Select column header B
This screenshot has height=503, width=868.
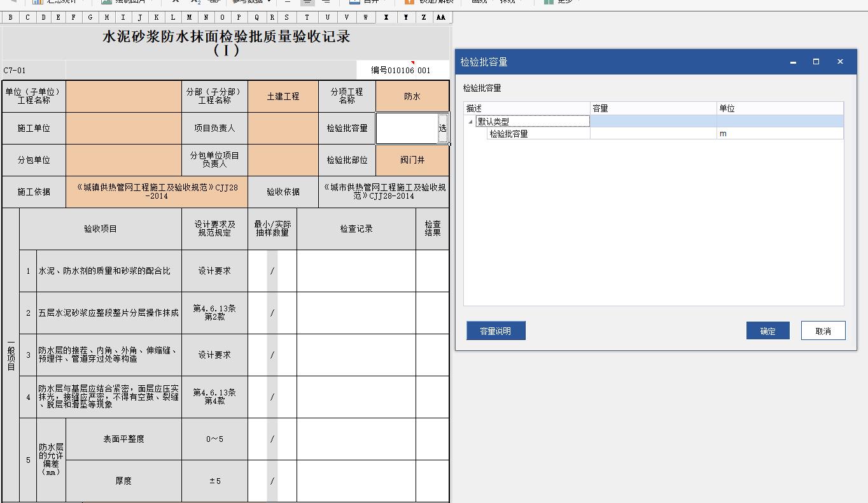(x=11, y=18)
